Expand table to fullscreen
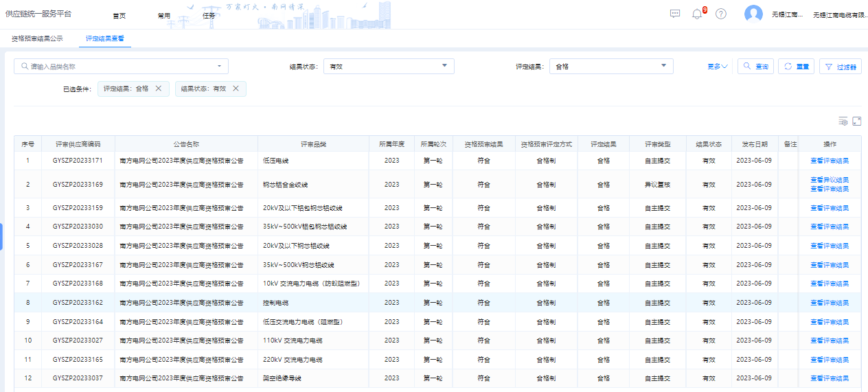The width and height of the screenshot is (868, 392). pyautogui.click(x=856, y=122)
